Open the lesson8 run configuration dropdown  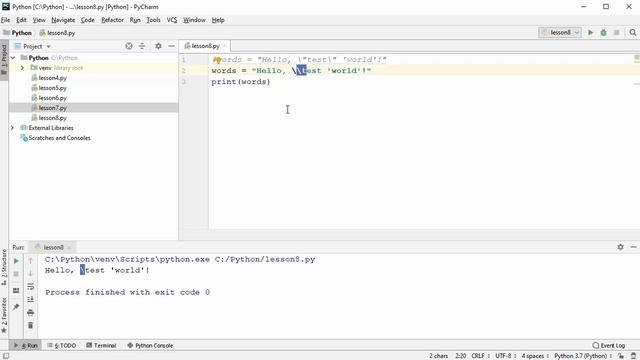click(x=560, y=32)
